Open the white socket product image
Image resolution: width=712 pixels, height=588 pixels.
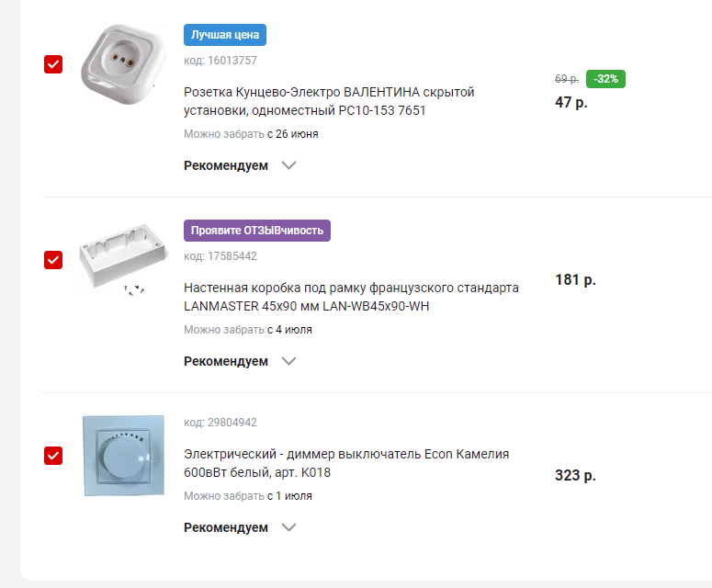pos(123,64)
